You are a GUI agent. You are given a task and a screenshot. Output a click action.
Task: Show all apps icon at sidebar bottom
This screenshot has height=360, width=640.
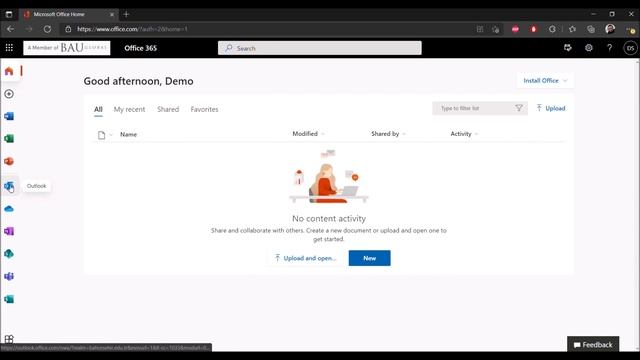pyautogui.click(x=9, y=339)
